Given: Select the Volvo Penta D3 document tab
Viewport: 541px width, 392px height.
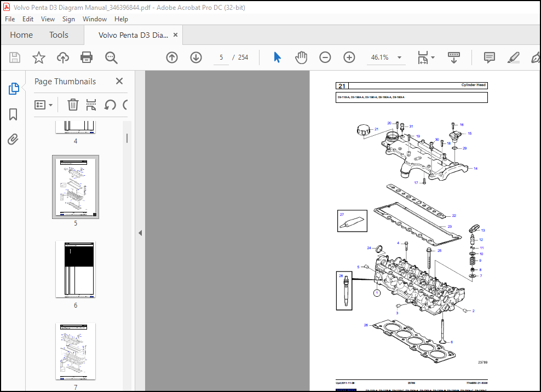Looking at the screenshot, I should coord(133,35).
